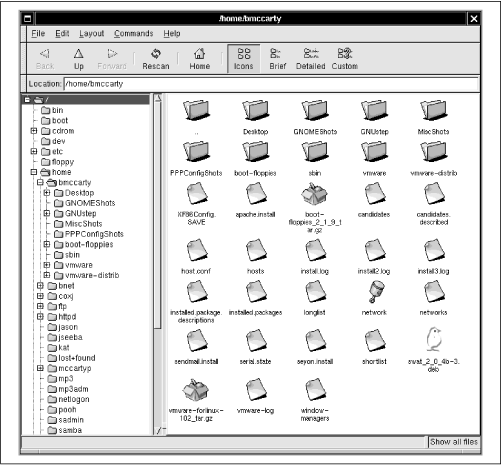Screen dimensions: 502x466
Task: Select the serial.state file icon
Action: 256,341
